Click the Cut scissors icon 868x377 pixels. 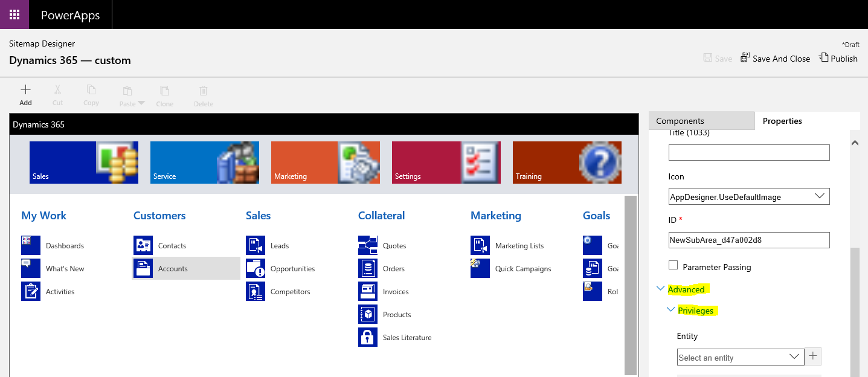[x=57, y=90]
